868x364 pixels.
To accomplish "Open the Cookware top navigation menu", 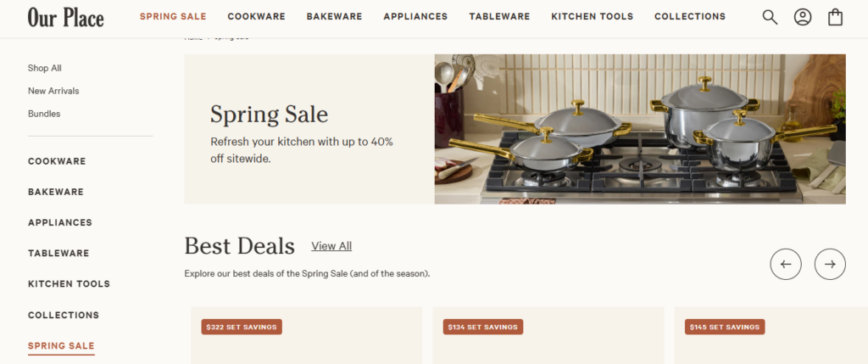I will (x=256, y=16).
